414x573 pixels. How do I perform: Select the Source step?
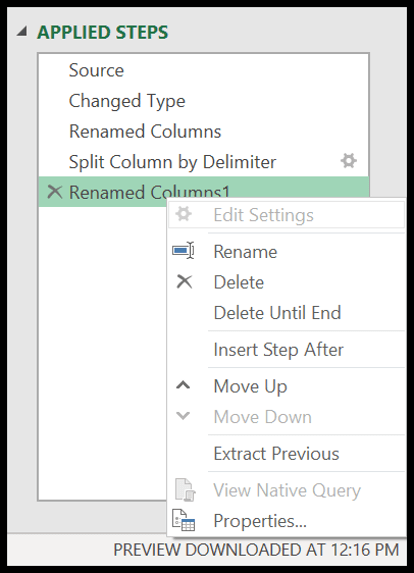pos(204,70)
